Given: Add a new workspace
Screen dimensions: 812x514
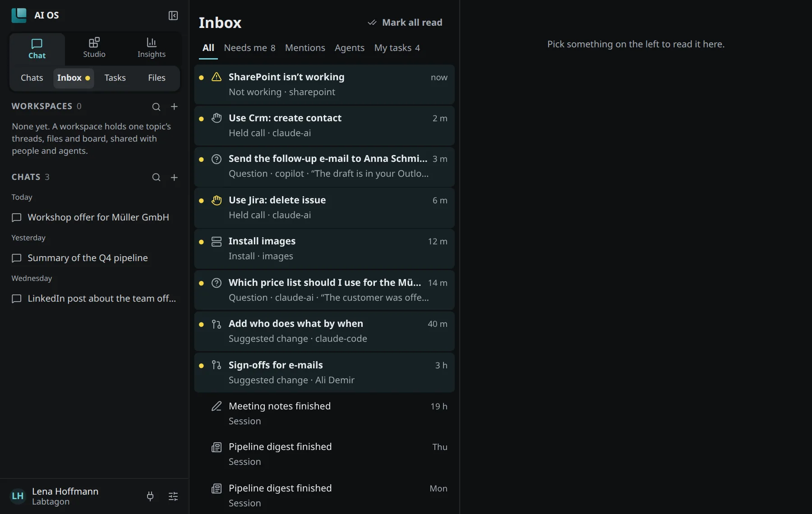Looking at the screenshot, I should coord(174,107).
